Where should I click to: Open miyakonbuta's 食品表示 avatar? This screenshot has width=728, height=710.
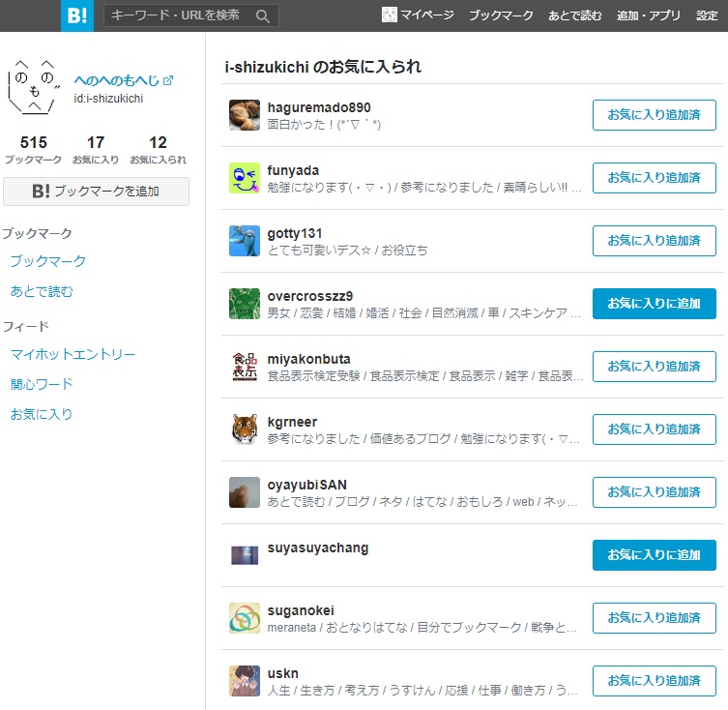click(245, 367)
